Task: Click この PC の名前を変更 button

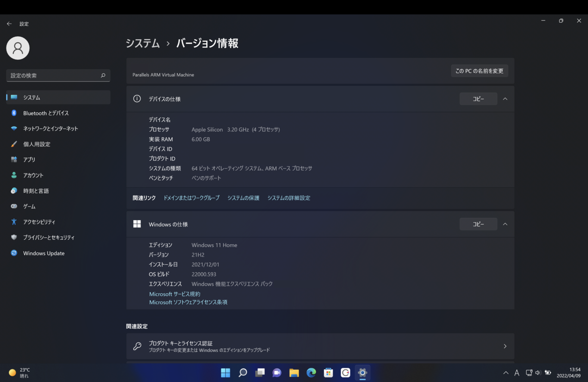Action: point(479,71)
